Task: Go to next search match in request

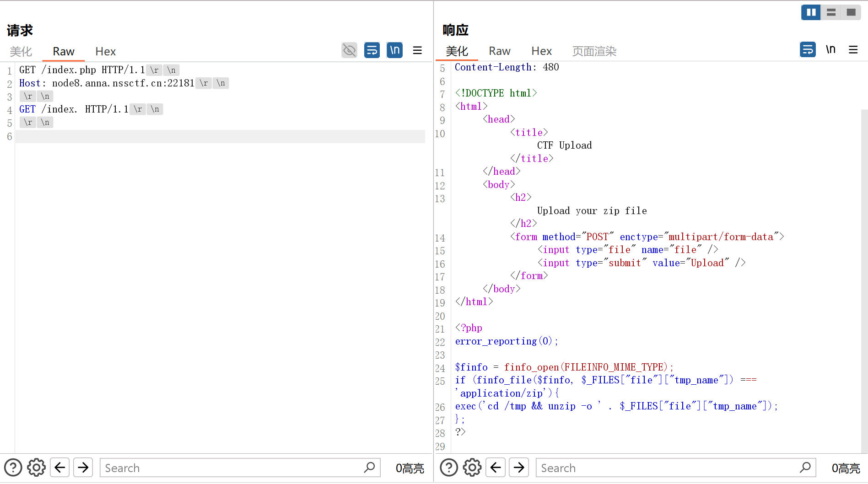Action: [83, 468]
